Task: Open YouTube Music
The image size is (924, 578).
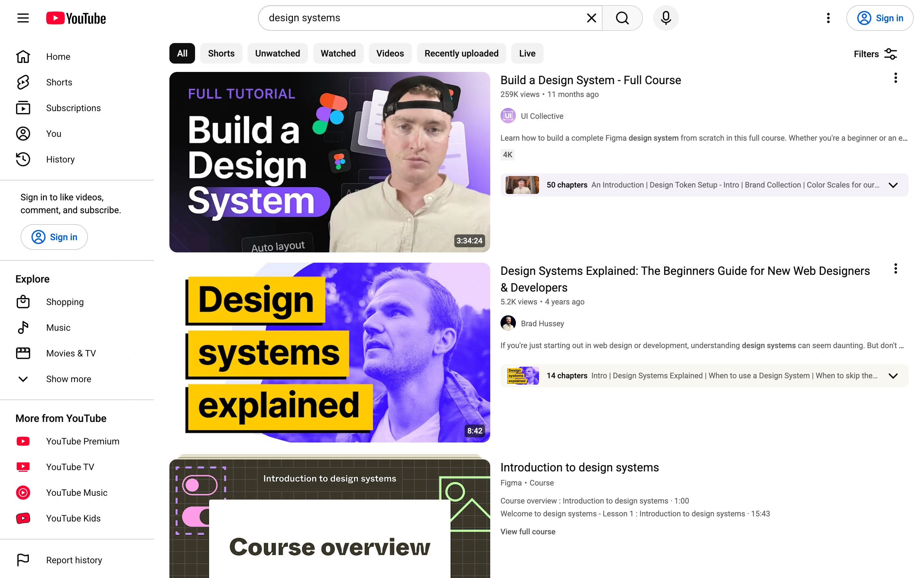Action: [x=77, y=492]
